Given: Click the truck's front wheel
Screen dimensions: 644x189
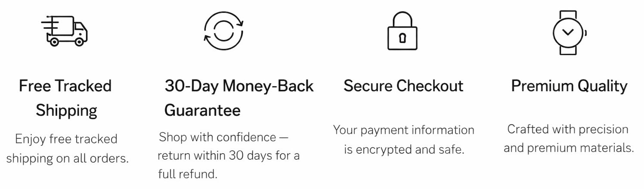Looking at the screenshot, I should coord(79,41).
